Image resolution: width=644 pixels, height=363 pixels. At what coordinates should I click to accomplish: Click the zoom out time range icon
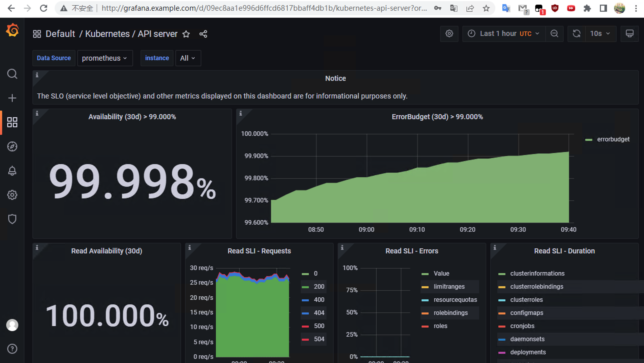(x=554, y=34)
